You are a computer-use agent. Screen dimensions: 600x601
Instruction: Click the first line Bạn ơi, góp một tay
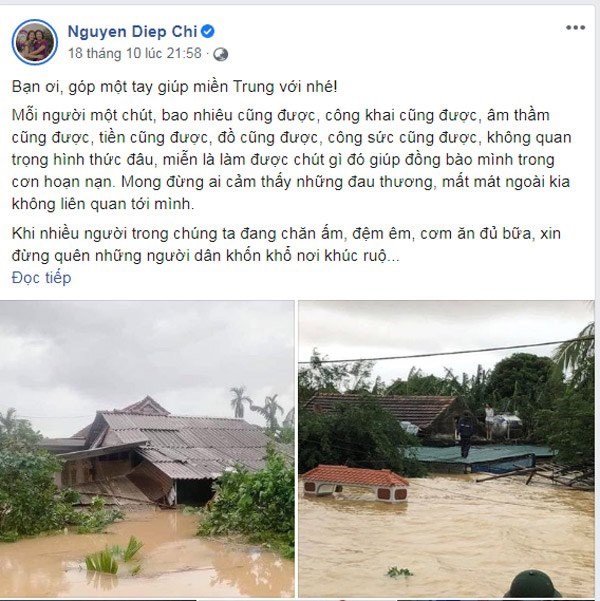tap(174, 87)
